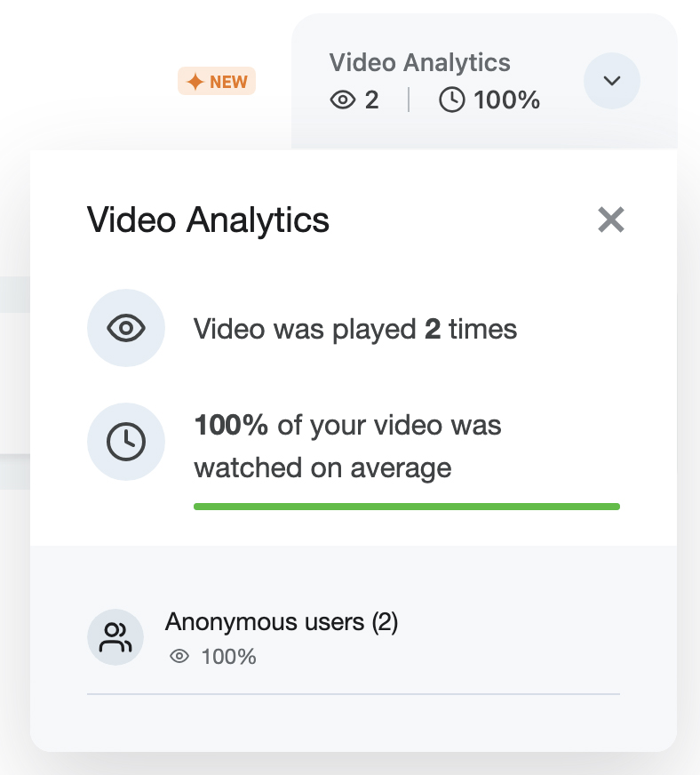Click the 100% value under Anonymous users
This screenshot has width=700, height=775.
228,657
